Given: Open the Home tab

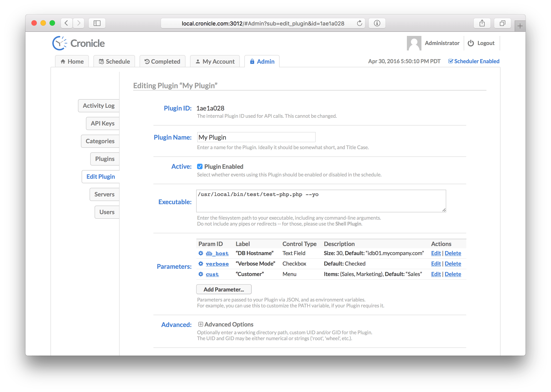Looking at the screenshot, I should [72, 61].
